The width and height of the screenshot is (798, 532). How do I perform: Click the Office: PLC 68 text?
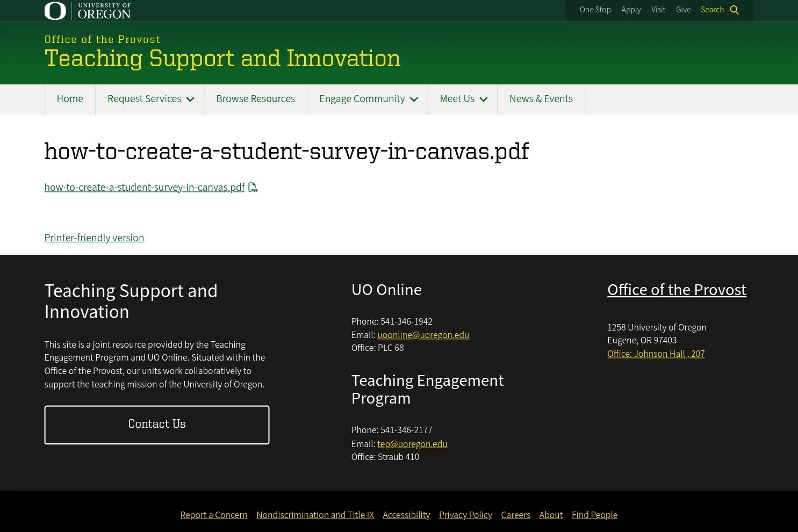[377, 348]
